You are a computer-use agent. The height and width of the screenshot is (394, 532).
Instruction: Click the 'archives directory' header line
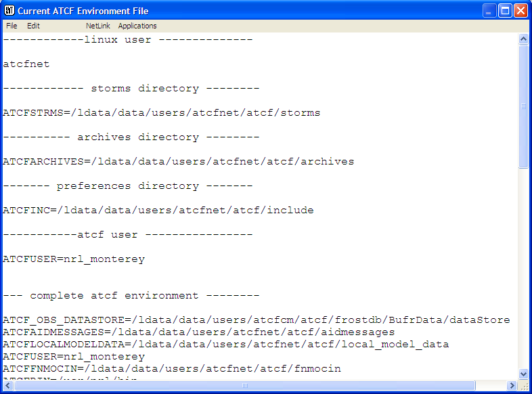(131, 137)
